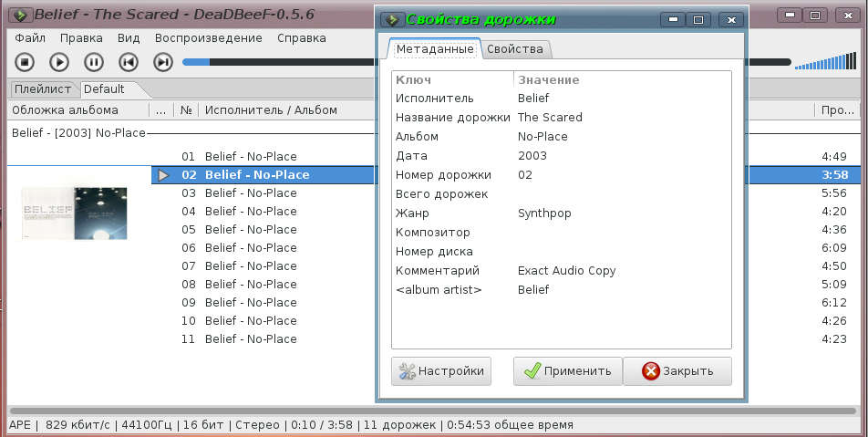Click the narrow '...' column header
The image size is (868, 437).
[161, 109]
